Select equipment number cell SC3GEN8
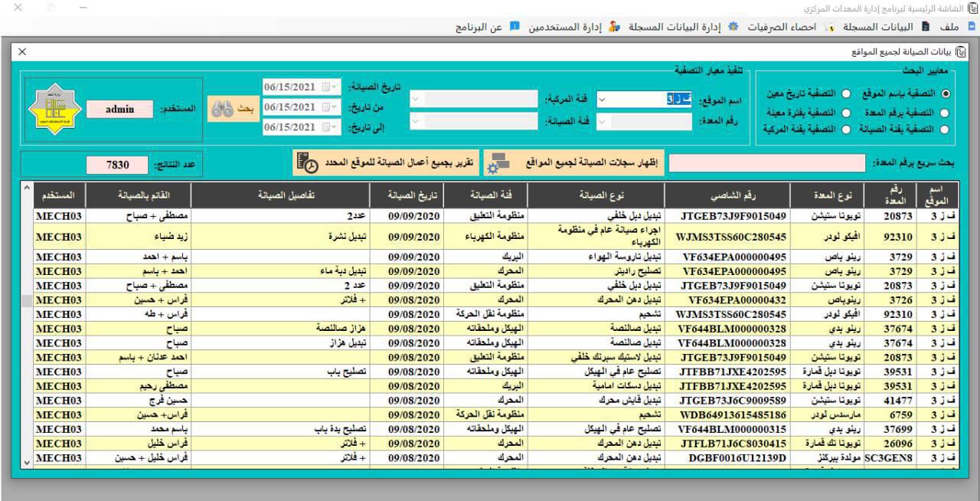Image resolution: width=980 pixels, height=501 pixels. 889,458
